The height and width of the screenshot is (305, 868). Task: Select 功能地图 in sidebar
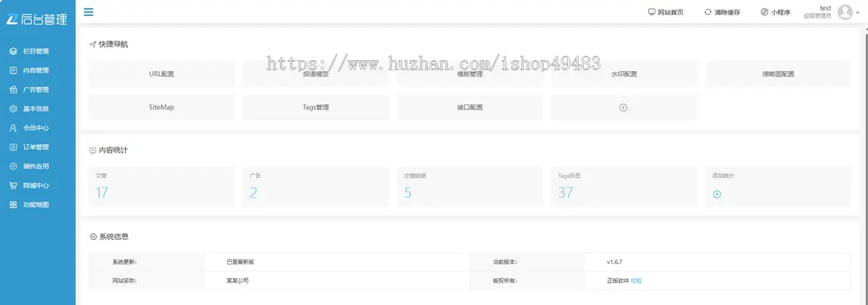[38, 205]
